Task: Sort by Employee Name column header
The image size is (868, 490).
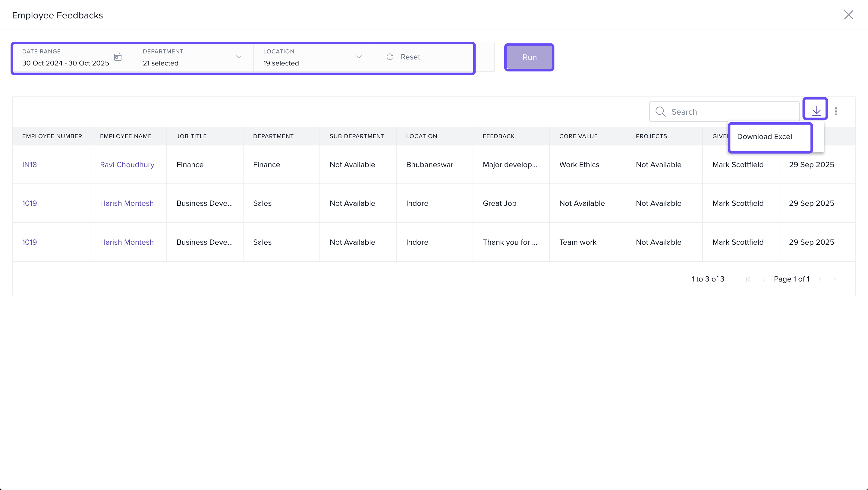Action: pyautogui.click(x=126, y=136)
